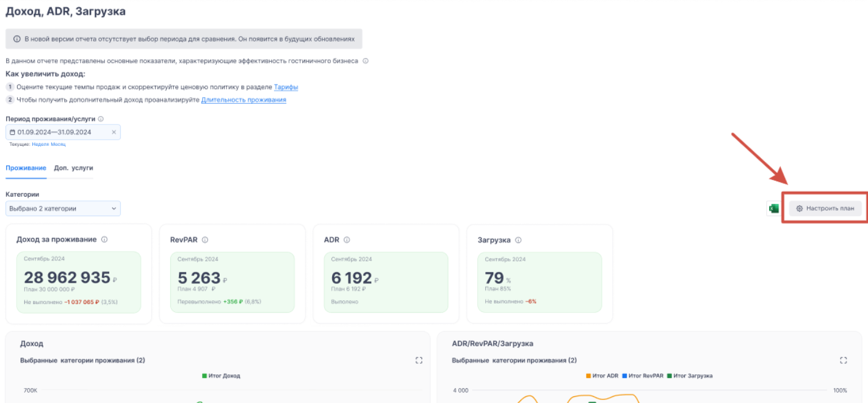This screenshot has height=403, width=868.
Task: Switch to 'Доп. услуги' tab
Action: click(x=73, y=168)
